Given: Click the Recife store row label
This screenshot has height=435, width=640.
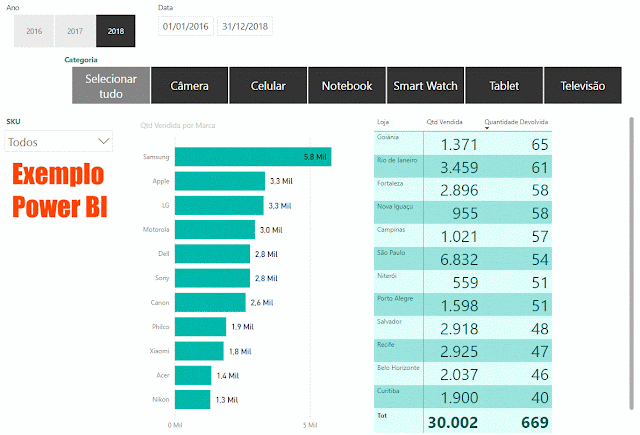Looking at the screenshot, I should (x=386, y=344).
